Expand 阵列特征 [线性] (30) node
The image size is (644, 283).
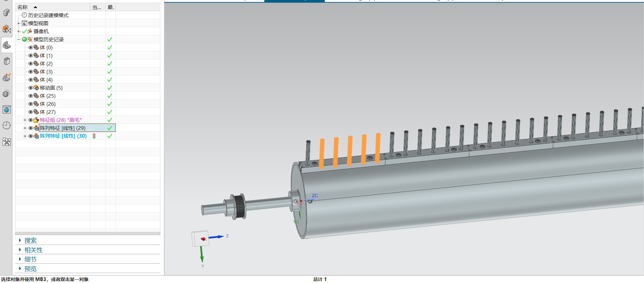[25, 136]
